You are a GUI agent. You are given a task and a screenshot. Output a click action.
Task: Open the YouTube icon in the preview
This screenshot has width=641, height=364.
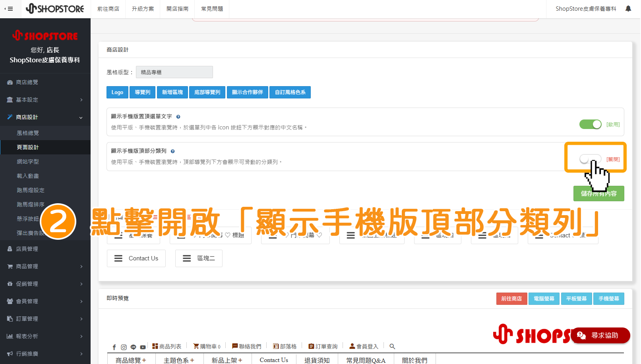(x=143, y=347)
